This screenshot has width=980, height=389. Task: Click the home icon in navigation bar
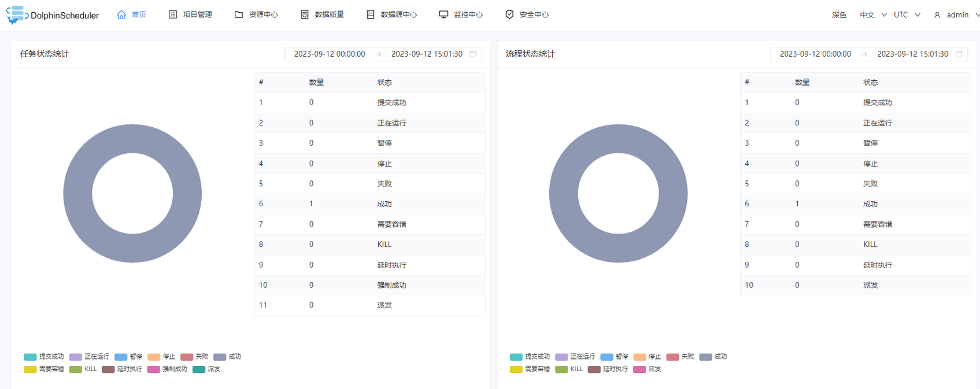tap(121, 14)
